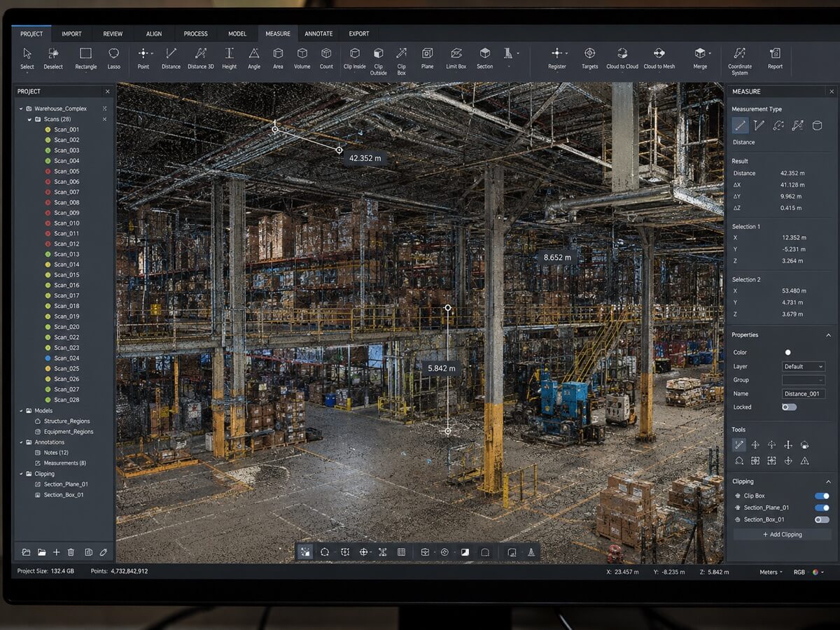
Task: Select the Angle measurement tool
Action: click(x=254, y=59)
